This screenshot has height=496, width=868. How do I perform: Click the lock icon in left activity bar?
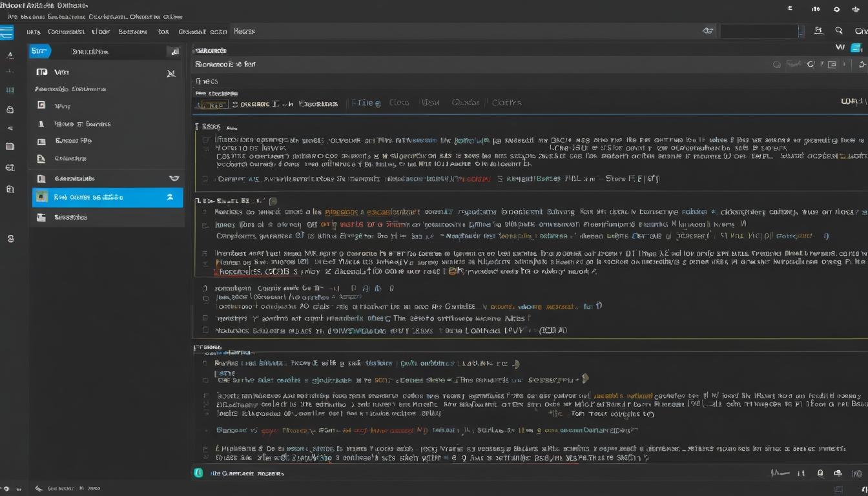10,110
